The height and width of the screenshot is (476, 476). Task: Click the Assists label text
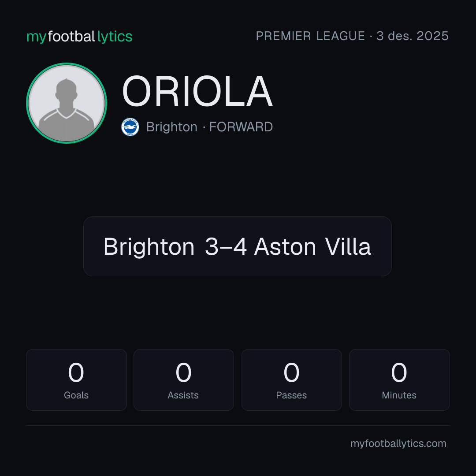(183, 395)
